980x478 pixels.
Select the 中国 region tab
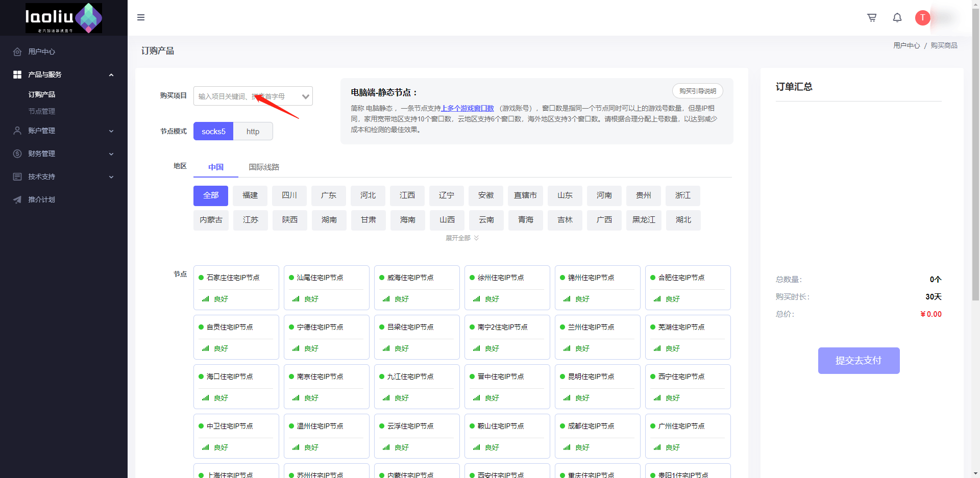tap(215, 167)
